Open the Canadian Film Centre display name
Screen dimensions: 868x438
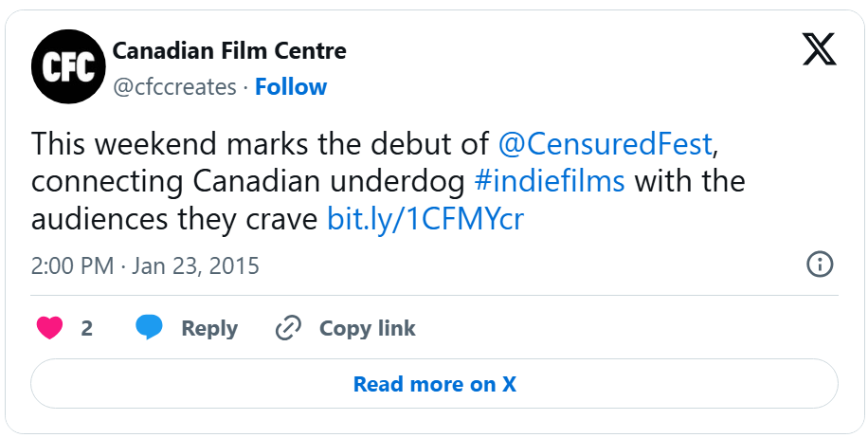point(229,50)
